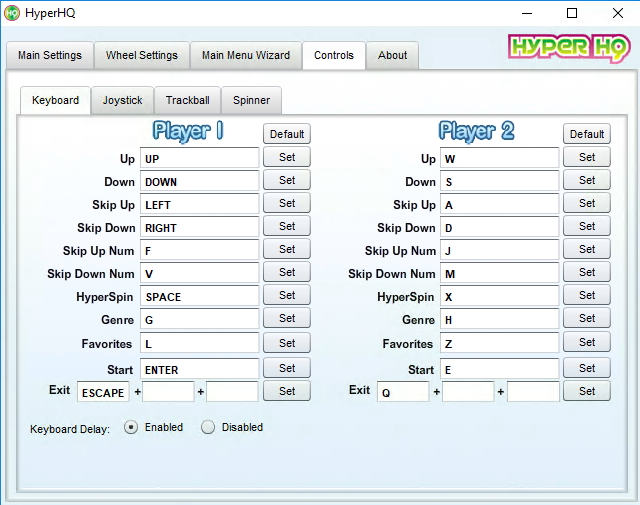Click Player 2 Up field showing W
Screen dimensions: 640x505
[x=500, y=158]
